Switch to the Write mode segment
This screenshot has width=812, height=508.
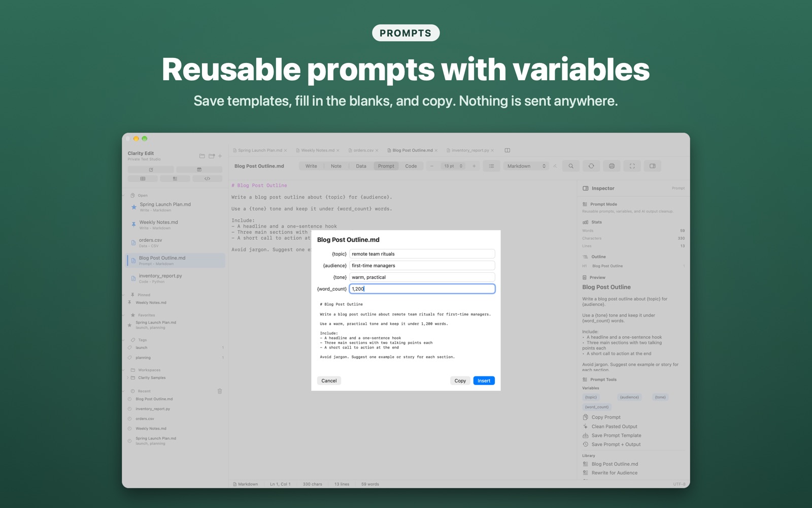(311, 166)
